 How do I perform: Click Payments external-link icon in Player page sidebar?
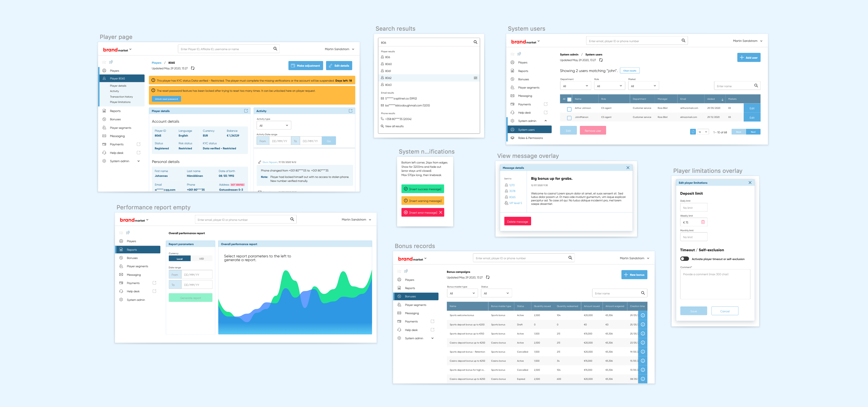(x=138, y=144)
